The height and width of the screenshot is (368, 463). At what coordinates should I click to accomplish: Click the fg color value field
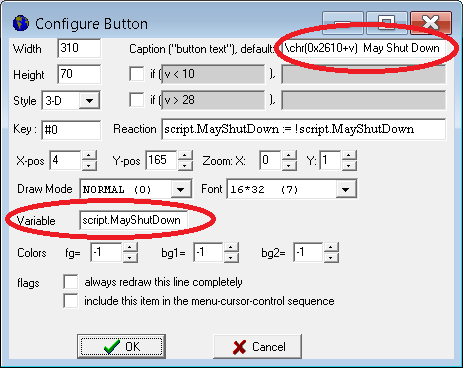(x=106, y=252)
